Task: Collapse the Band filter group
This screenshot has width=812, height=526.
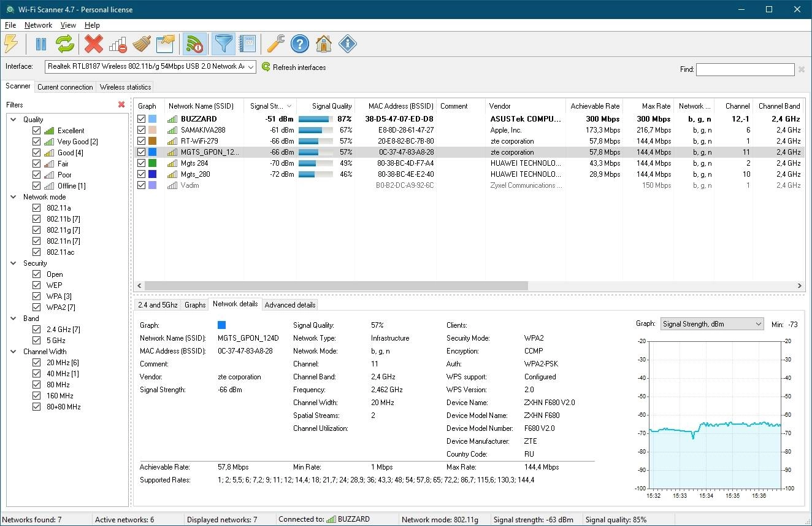Action: 15,319
